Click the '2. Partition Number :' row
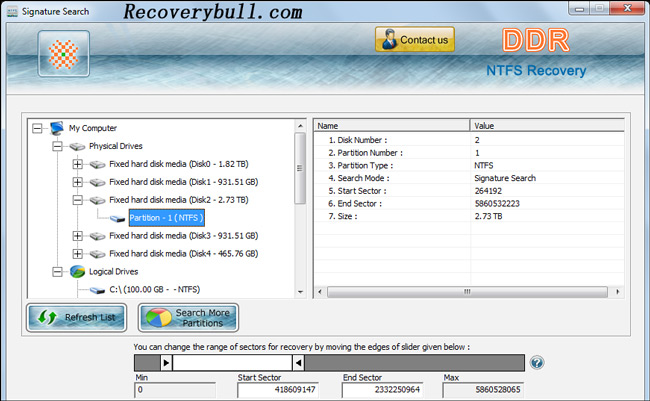Screen dimensions: 650x401 pos(469,153)
